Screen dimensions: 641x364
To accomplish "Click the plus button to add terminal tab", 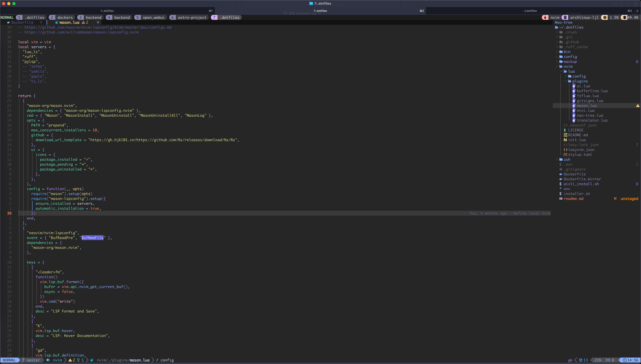I will coord(637,11).
